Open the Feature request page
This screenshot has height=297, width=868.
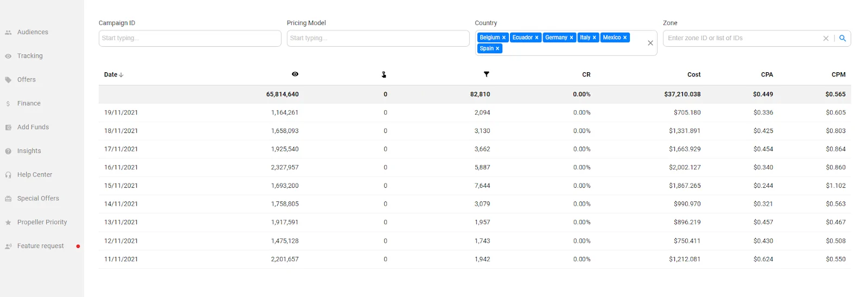pos(40,246)
